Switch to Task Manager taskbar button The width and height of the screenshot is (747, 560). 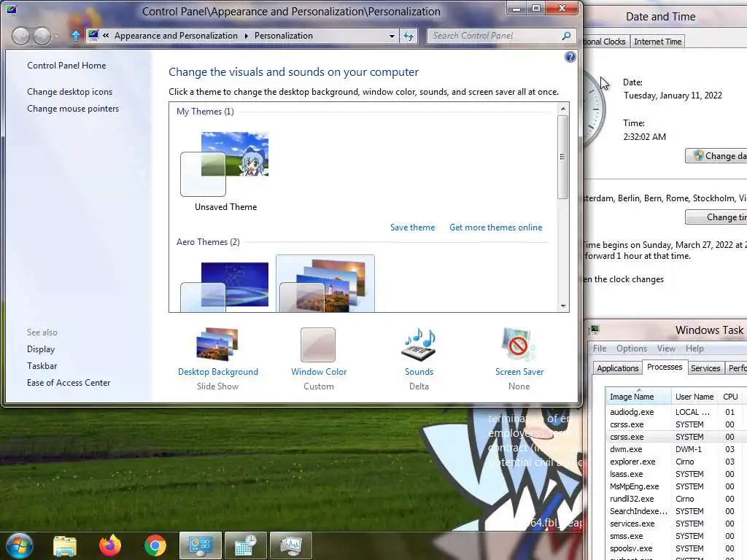tap(290, 545)
